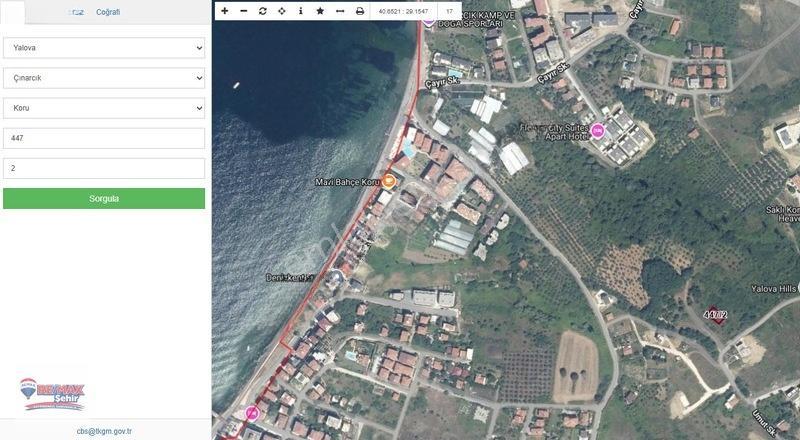Click the 447/2 parcel marker
The width and height of the screenshot is (800, 440).
715,315
